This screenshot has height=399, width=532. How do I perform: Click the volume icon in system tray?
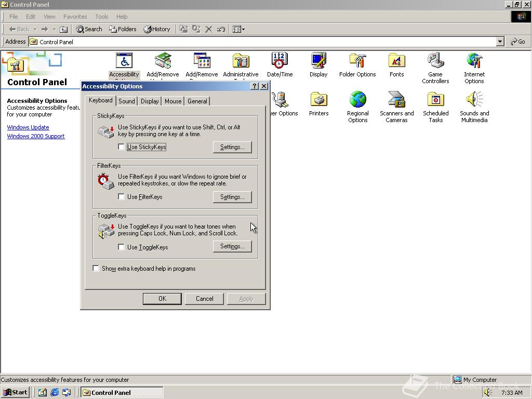pos(488,393)
